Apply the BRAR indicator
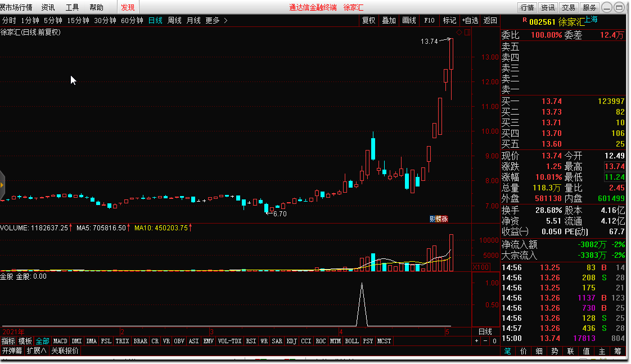The image size is (631, 364). click(x=140, y=341)
